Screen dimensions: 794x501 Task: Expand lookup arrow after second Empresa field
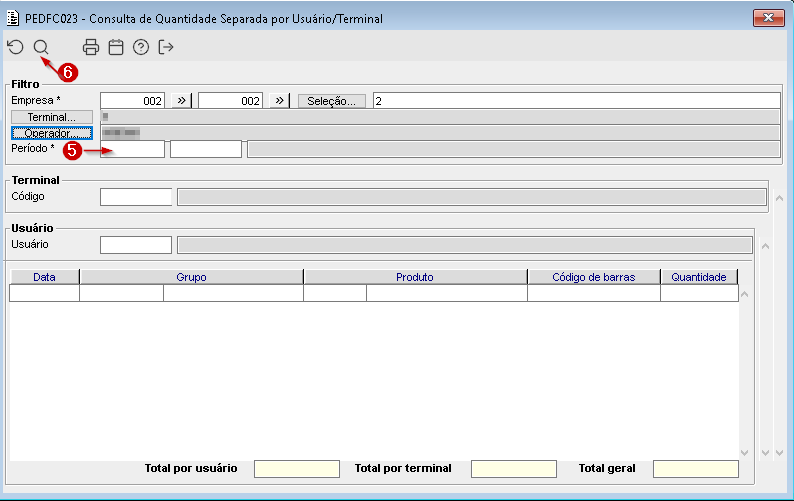coord(279,100)
